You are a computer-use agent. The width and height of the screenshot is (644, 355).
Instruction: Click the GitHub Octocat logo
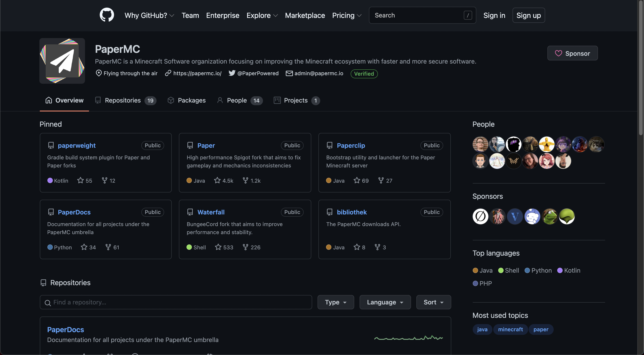coord(107,15)
